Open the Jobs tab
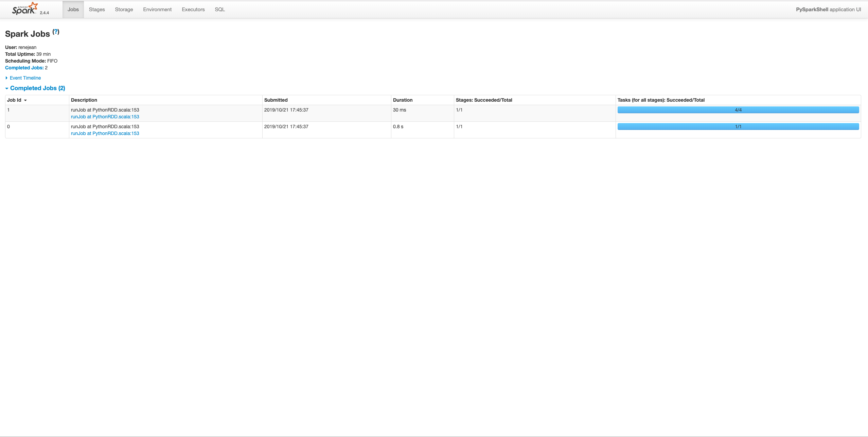The image size is (868, 437). tap(73, 10)
